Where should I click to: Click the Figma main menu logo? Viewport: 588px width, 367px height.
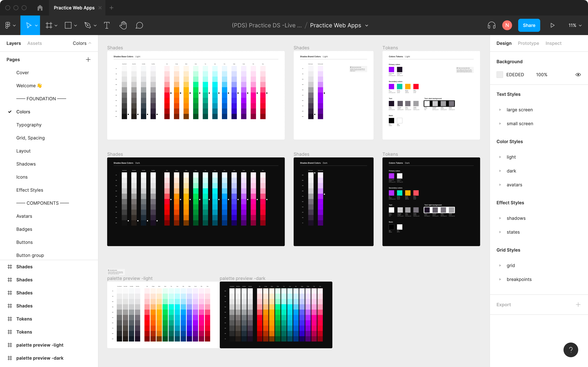coord(8,25)
